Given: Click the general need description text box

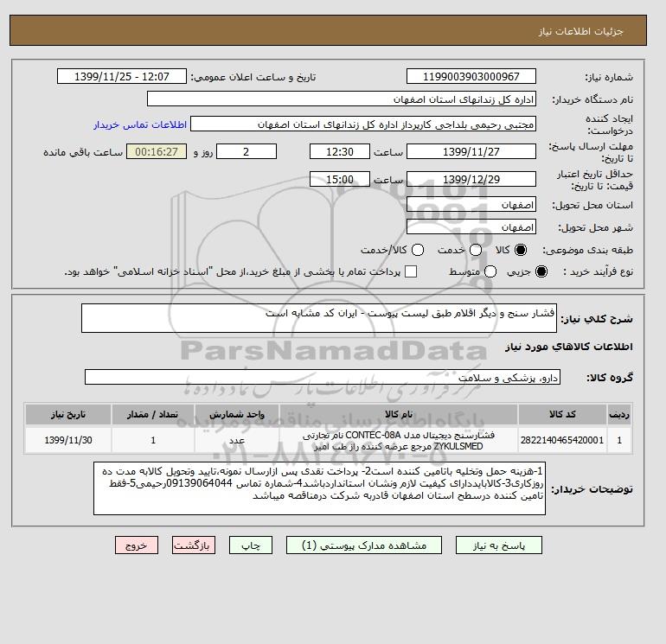Looking at the screenshot, I should (319, 318).
